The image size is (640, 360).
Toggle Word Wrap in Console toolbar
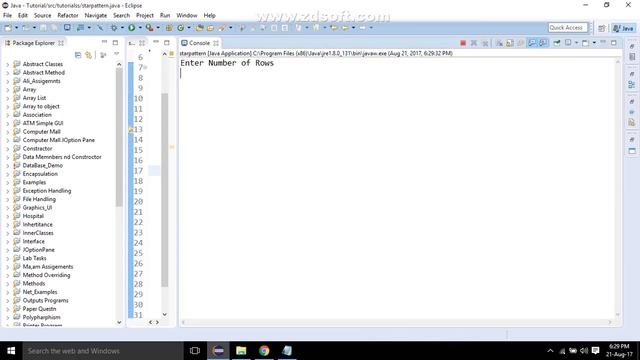(x=520, y=43)
